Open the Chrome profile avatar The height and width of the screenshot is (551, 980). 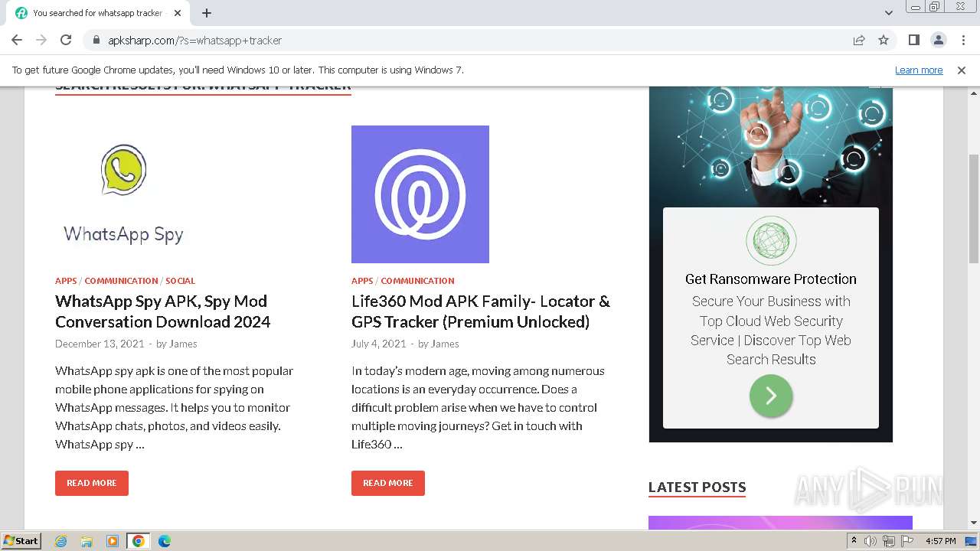(x=939, y=40)
